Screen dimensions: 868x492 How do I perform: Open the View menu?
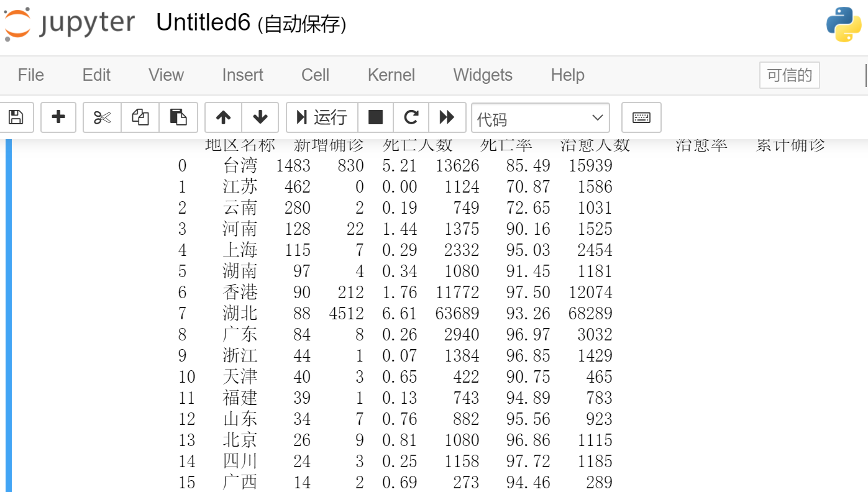click(166, 75)
